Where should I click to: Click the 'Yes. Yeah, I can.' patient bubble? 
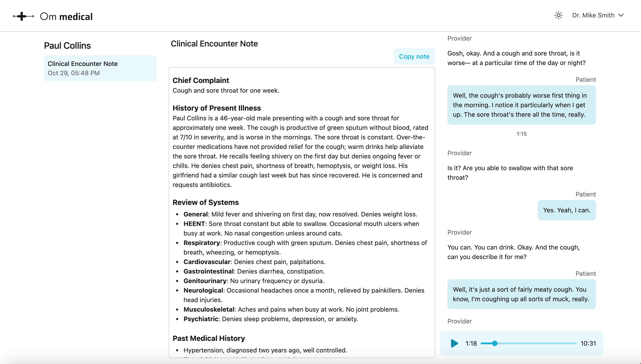pos(566,210)
